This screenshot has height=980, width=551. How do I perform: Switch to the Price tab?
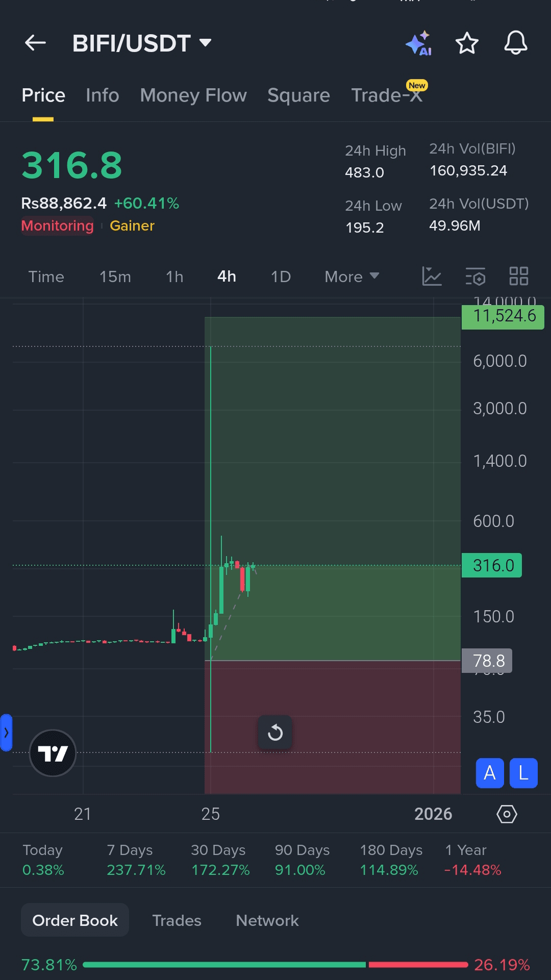(43, 95)
